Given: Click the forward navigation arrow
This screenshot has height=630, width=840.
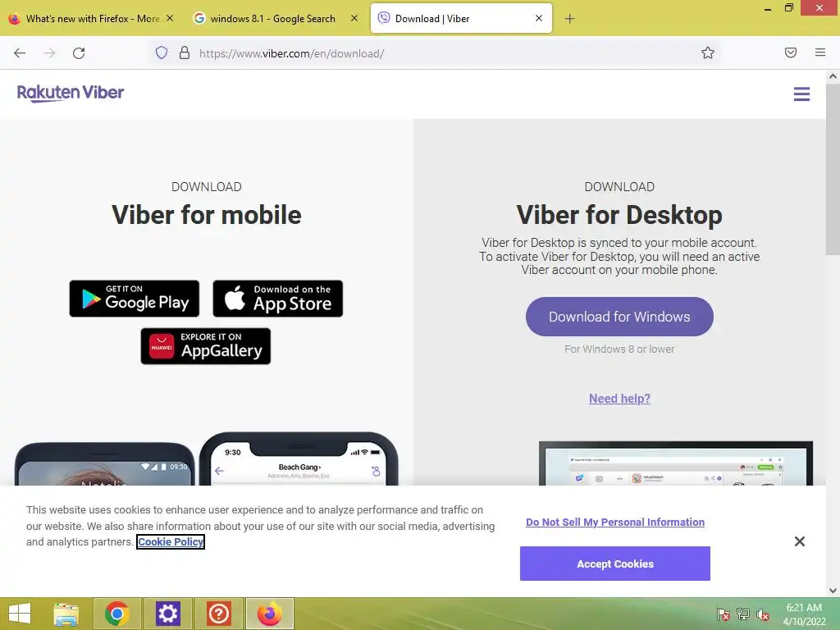Looking at the screenshot, I should tap(49, 53).
